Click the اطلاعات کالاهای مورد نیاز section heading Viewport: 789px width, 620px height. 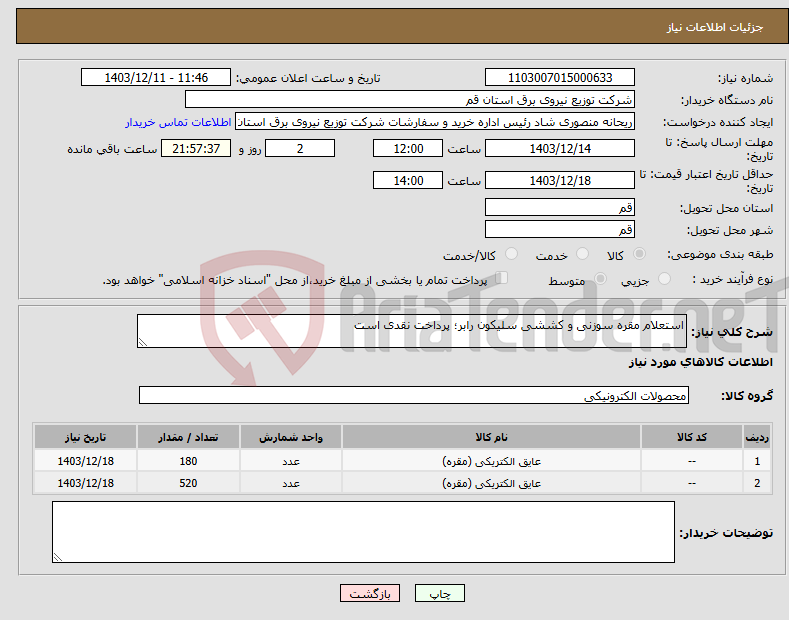click(x=700, y=362)
